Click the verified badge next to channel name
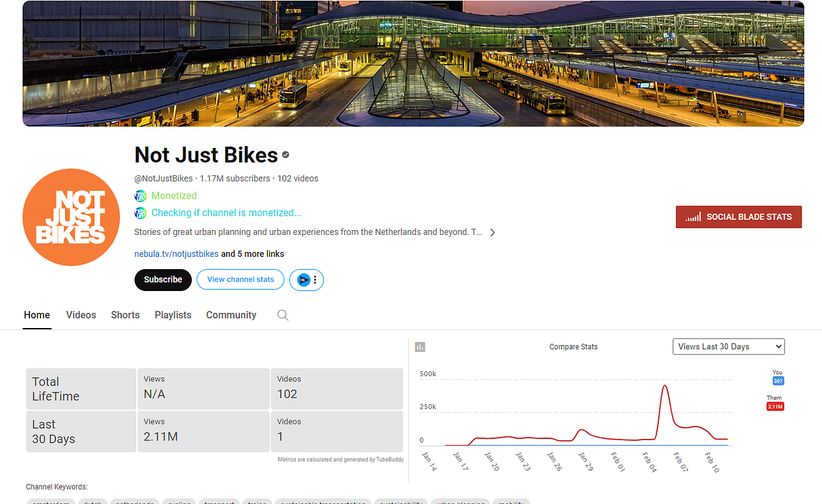The width and height of the screenshot is (822, 504). point(286,155)
